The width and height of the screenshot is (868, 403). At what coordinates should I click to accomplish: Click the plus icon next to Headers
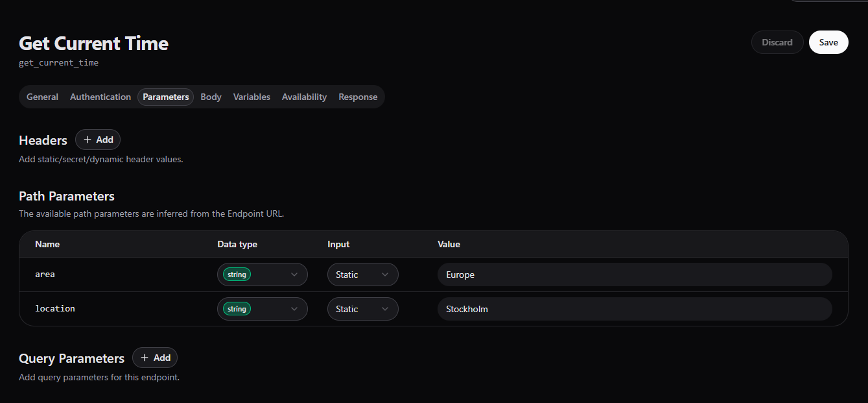(88, 140)
